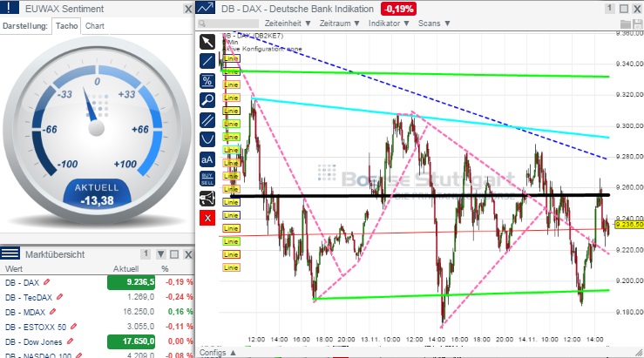Viewport: 644px width, 358px height.
Task: Maximize the Marktübersicht panel
Action: (x=174, y=254)
